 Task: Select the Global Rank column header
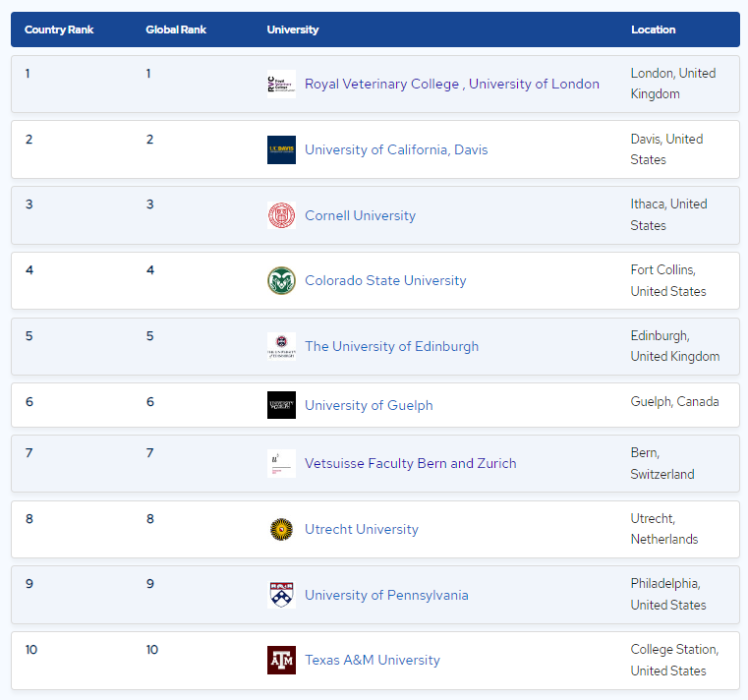pyautogui.click(x=176, y=29)
